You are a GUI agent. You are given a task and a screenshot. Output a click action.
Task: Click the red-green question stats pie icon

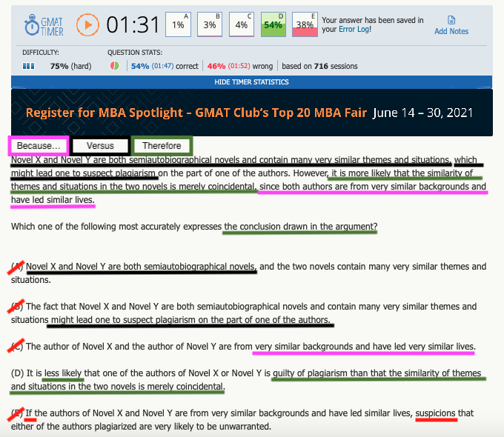point(114,66)
